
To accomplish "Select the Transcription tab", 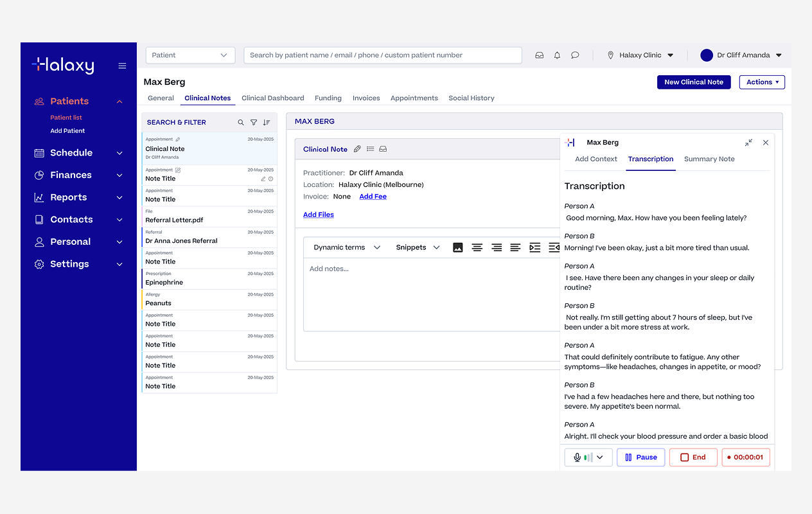I will [651, 159].
